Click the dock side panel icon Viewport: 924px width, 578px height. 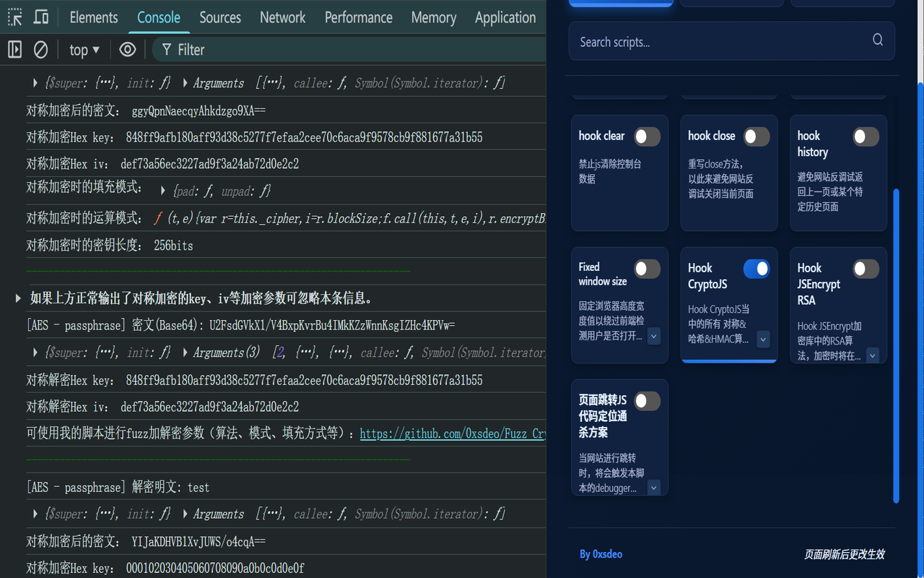[x=14, y=49]
